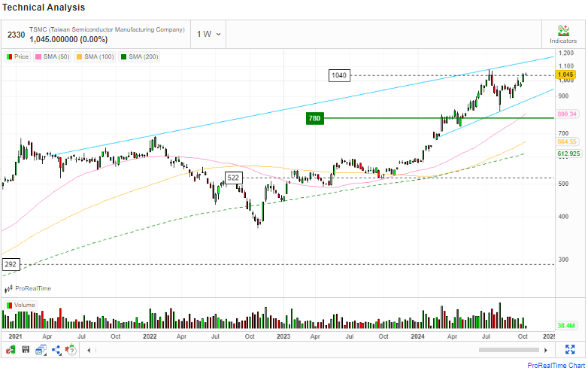Click the help question mark icon
The width and height of the screenshot is (588, 371).
(x=71, y=350)
